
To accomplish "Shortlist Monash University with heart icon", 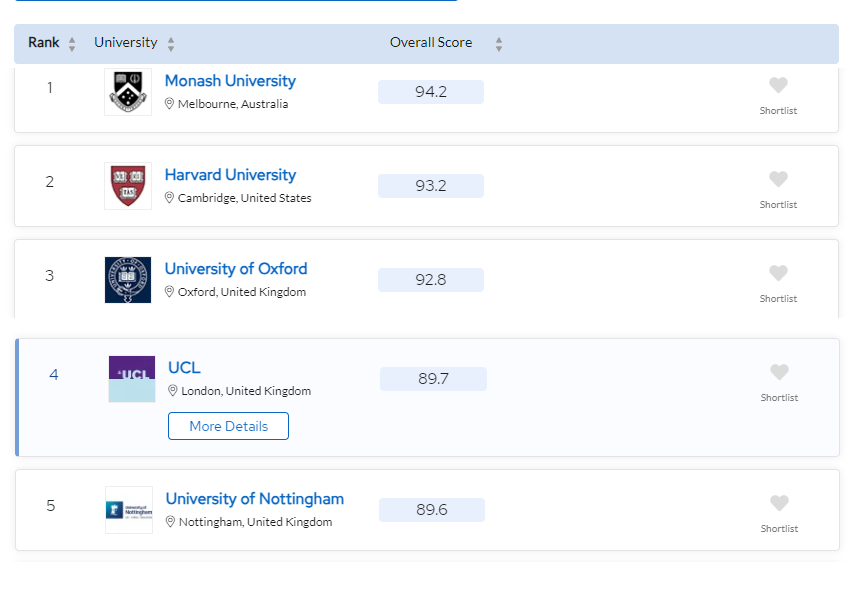I will [x=778, y=85].
